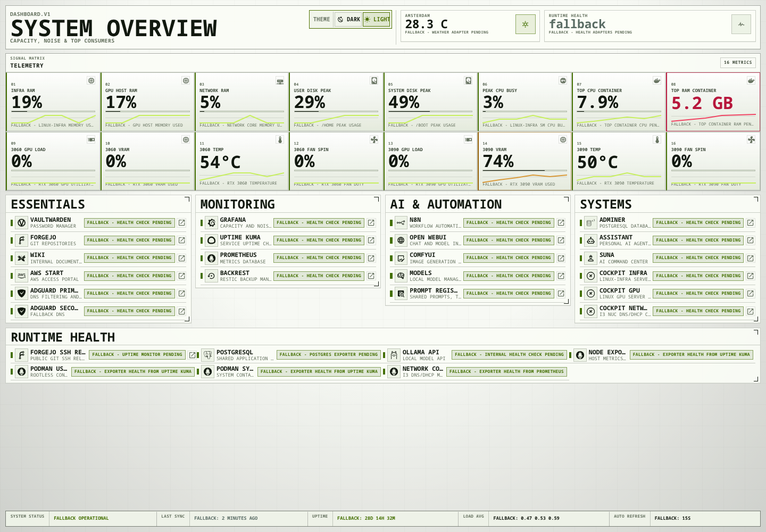
Task: Click load average '0.47 0.53 0.59'
Action: tap(540, 518)
